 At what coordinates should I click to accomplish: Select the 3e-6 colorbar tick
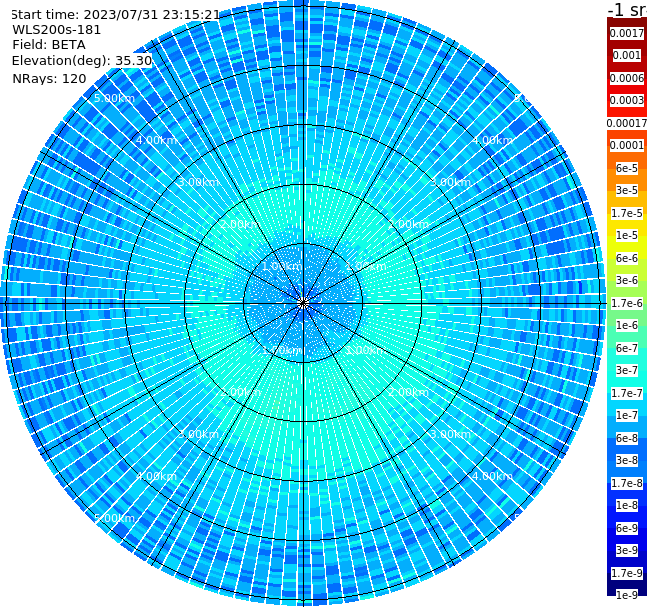[627, 280]
